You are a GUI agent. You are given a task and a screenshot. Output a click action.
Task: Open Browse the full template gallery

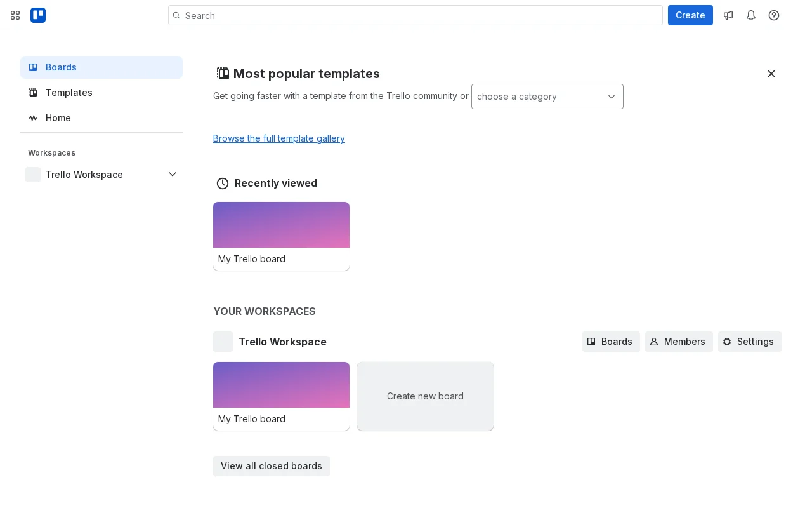point(278,138)
